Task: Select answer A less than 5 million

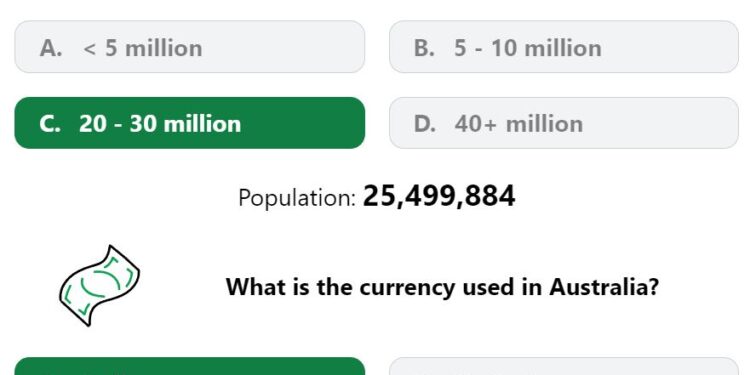Action: (190, 47)
